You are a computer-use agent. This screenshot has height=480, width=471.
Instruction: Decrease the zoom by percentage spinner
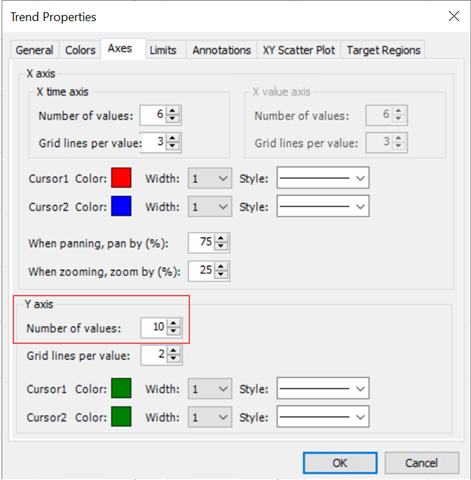pos(221,274)
